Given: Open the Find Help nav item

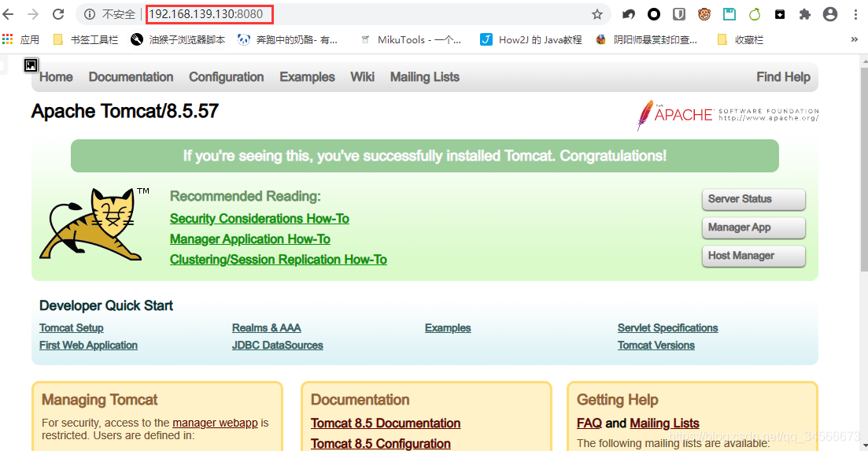Looking at the screenshot, I should [x=783, y=77].
